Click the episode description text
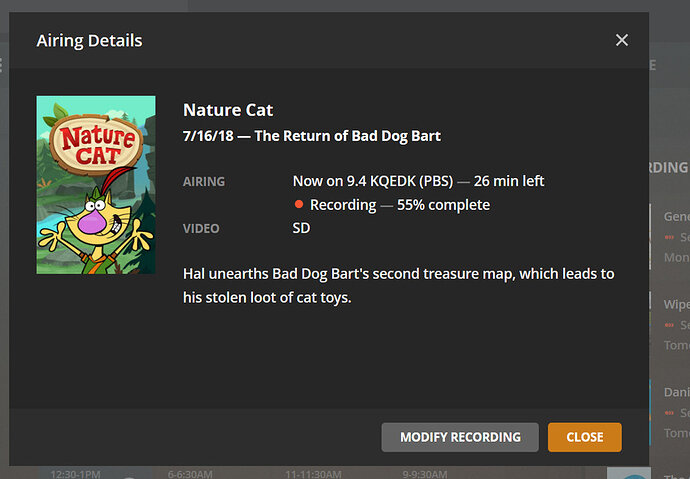Screen dimensions: 690x479 398,285
